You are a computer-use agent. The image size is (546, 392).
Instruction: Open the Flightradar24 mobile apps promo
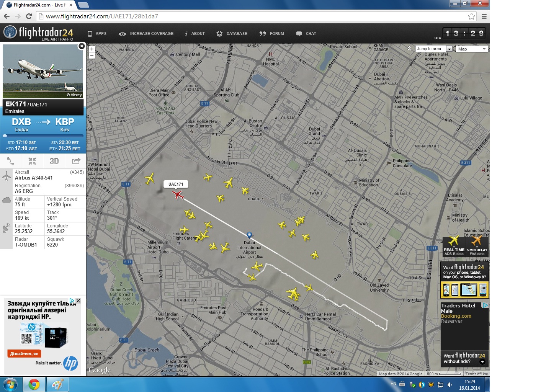464,280
